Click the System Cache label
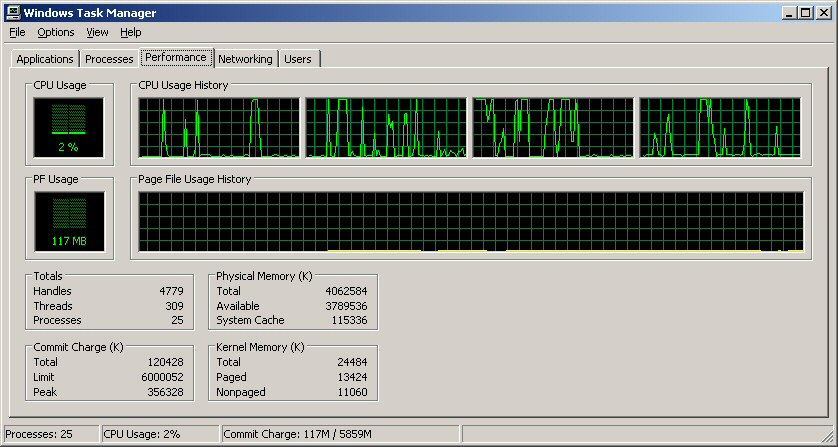 pos(250,321)
